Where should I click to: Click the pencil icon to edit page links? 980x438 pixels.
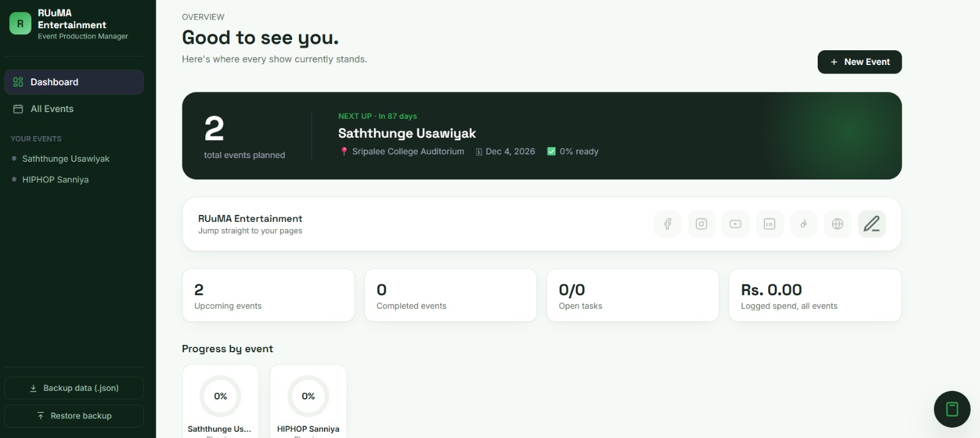click(x=872, y=224)
